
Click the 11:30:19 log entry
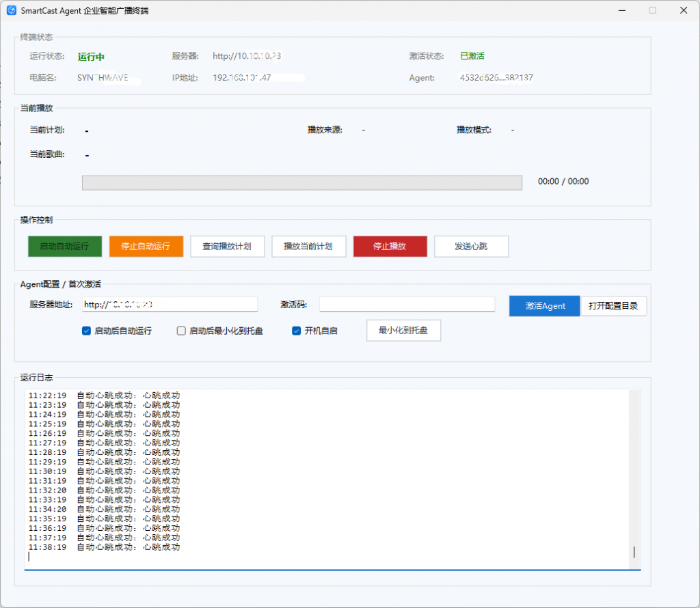(105, 471)
